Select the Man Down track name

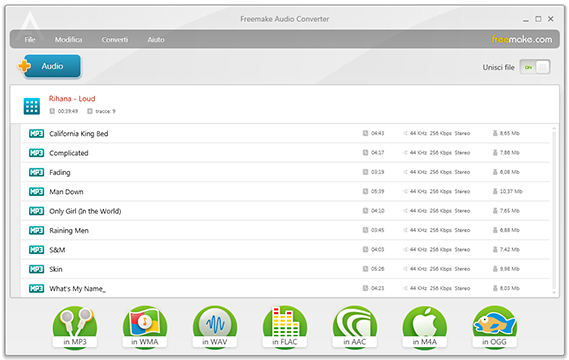(x=66, y=192)
